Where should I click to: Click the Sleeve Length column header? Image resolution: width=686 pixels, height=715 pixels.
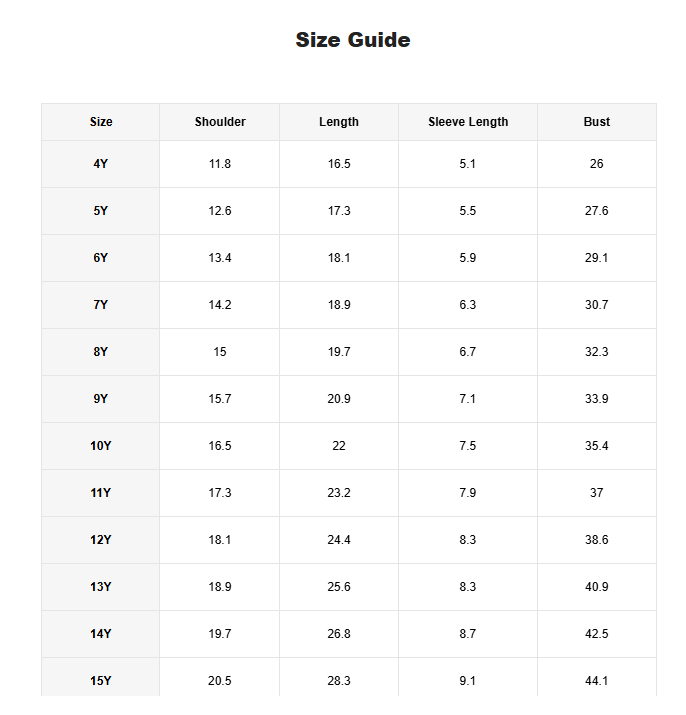(468, 122)
